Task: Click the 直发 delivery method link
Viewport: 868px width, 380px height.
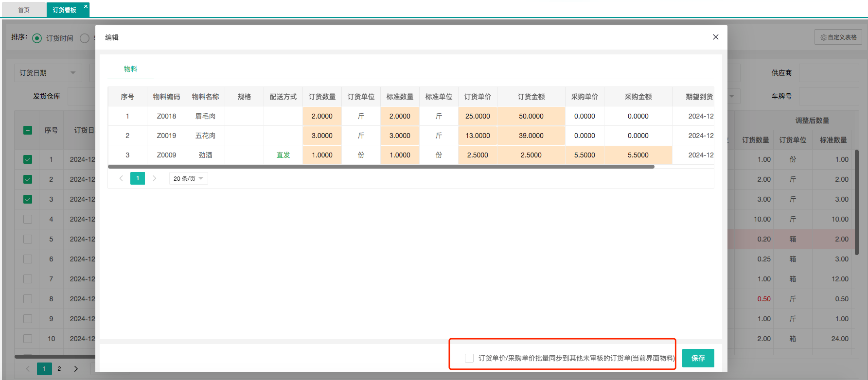Action: pyautogui.click(x=283, y=155)
